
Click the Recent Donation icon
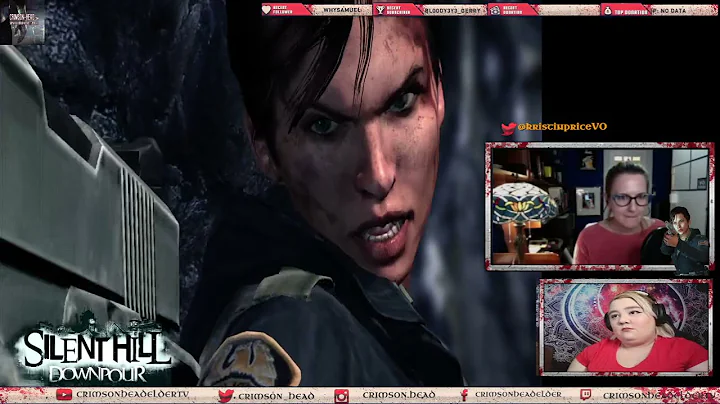[495, 10]
